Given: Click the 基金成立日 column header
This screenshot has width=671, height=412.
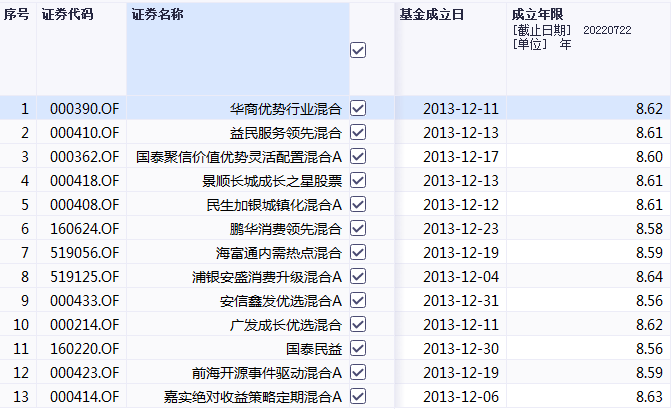Looking at the screenshot, I should pos(431,15).
